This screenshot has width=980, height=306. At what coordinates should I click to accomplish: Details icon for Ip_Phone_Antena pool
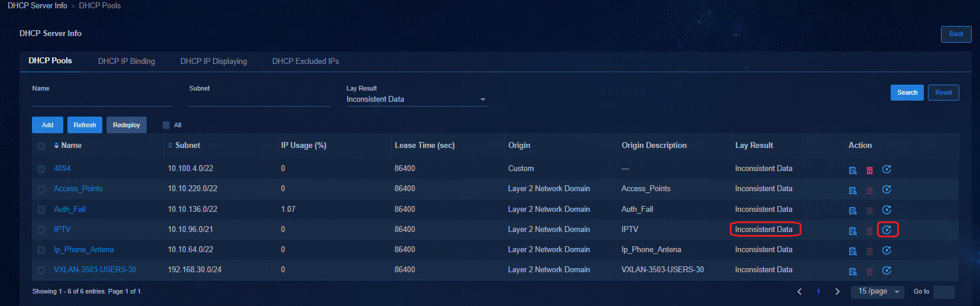[x=853, y=251]
